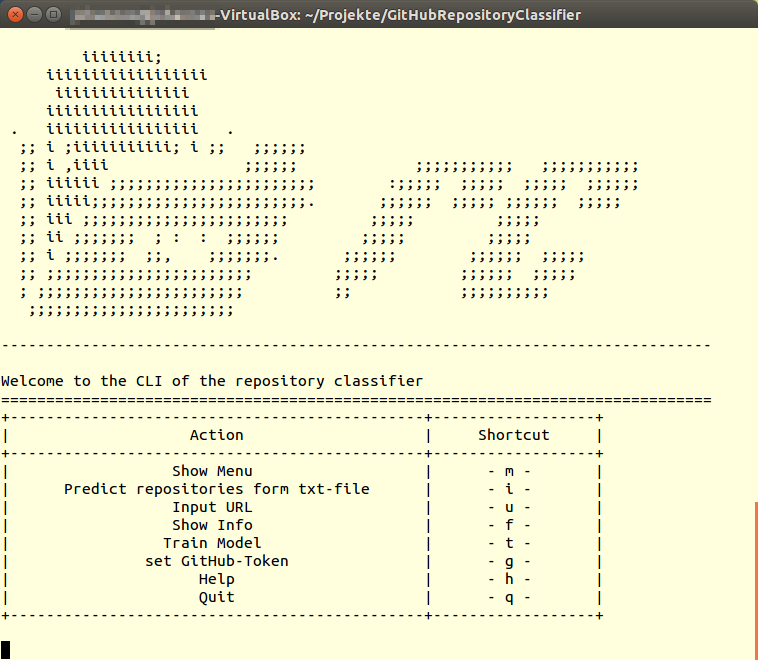
Task: Select the "set GitHub-Token" action text
Action: point(217,561)
